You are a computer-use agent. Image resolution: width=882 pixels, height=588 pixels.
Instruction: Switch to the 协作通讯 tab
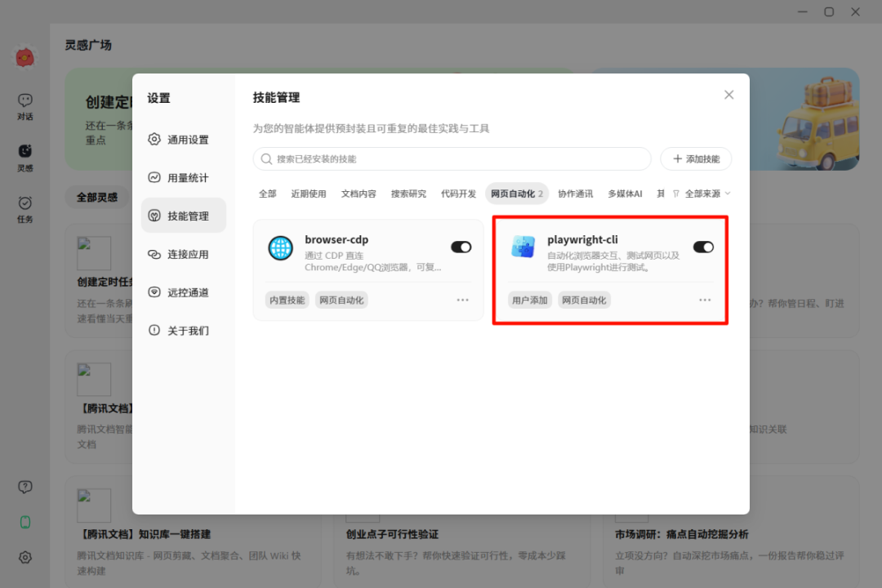coord(575,194)
